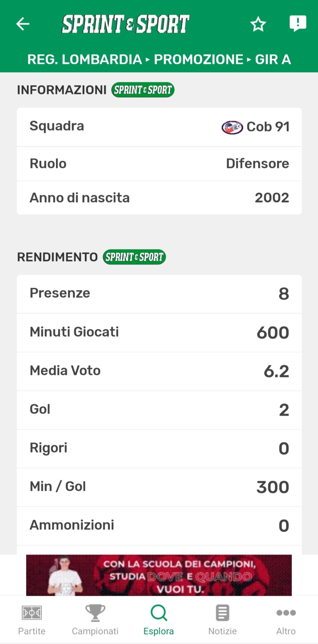318x644 pixels.
Task: Click the Cob 91 team crest
Action: coord(232,127)
